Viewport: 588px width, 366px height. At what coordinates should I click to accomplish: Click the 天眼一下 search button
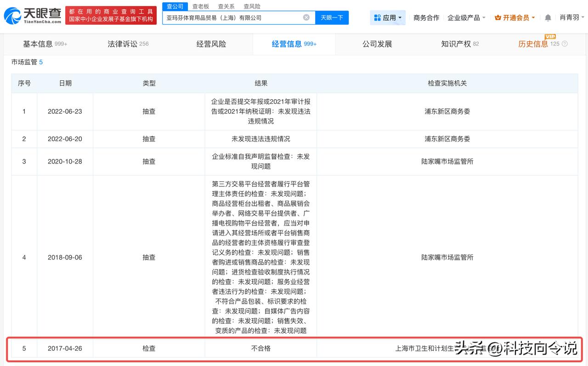click(x=332, y=17)
